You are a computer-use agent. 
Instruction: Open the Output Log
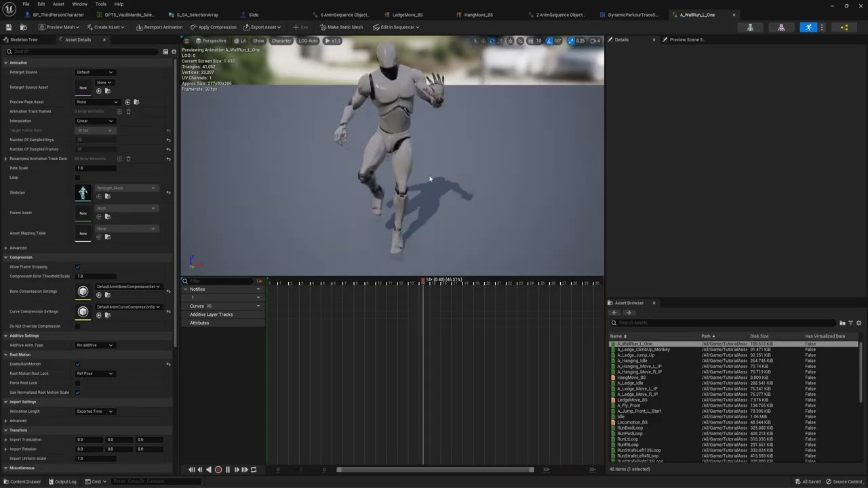coord(62,481)
